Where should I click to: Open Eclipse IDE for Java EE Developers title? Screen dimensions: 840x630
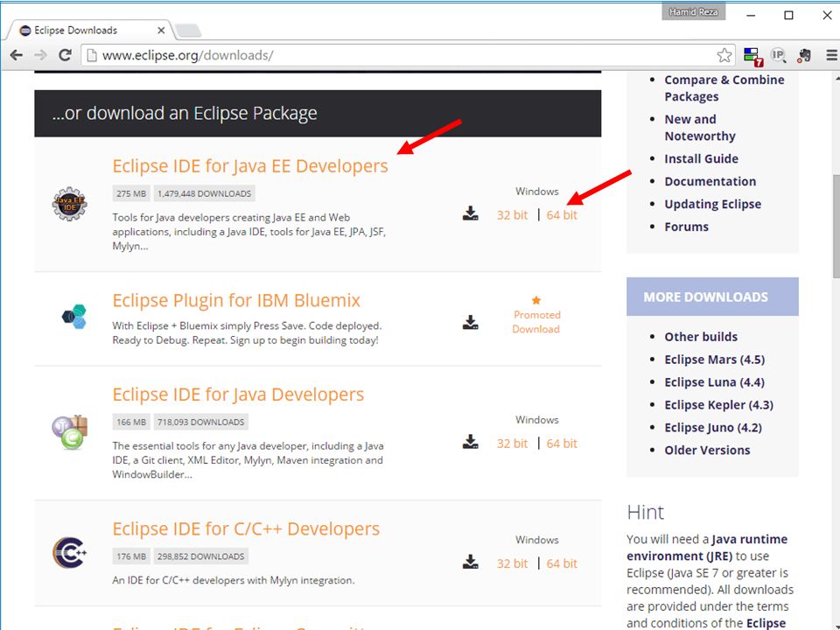tap(250, 166)
